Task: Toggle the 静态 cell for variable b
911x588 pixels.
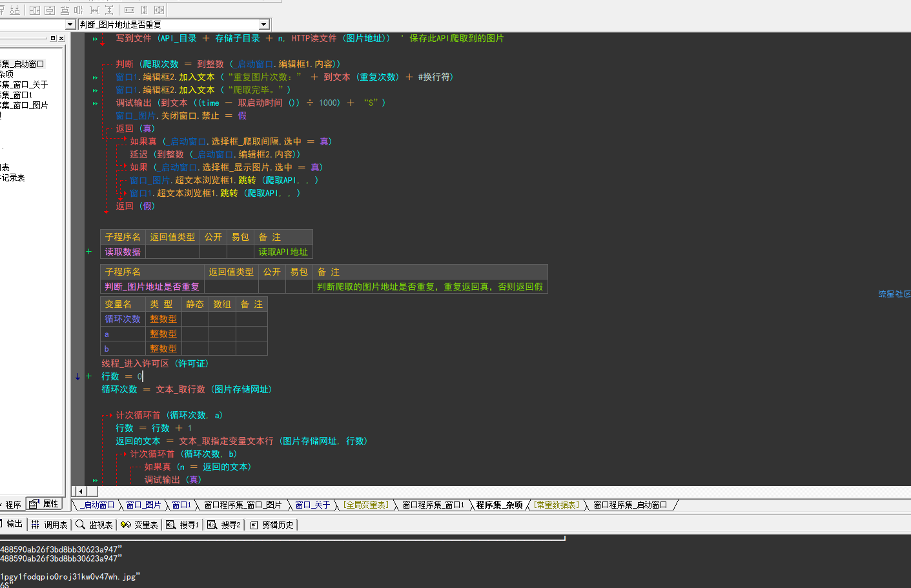Action: point(195,349)
